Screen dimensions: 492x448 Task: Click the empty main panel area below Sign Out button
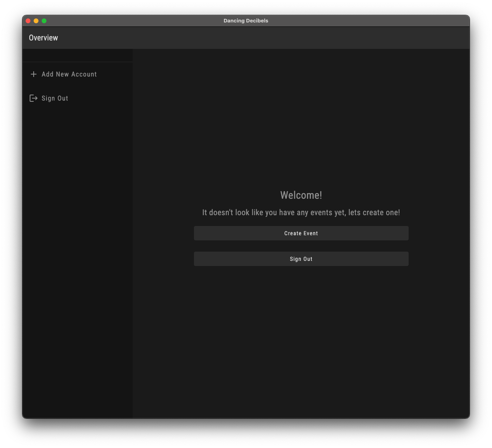(301, 341)
